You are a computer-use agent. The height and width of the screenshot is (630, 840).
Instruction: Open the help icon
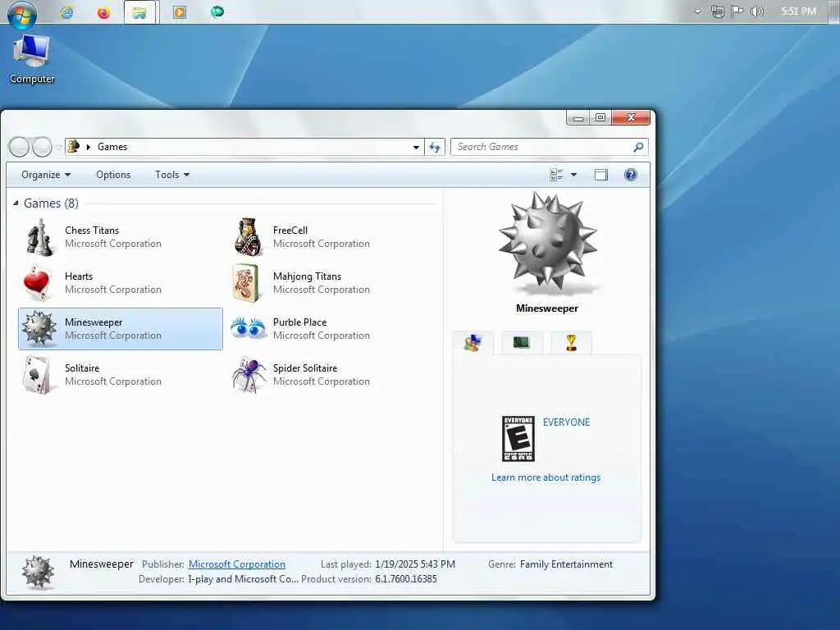pos(631,175)
